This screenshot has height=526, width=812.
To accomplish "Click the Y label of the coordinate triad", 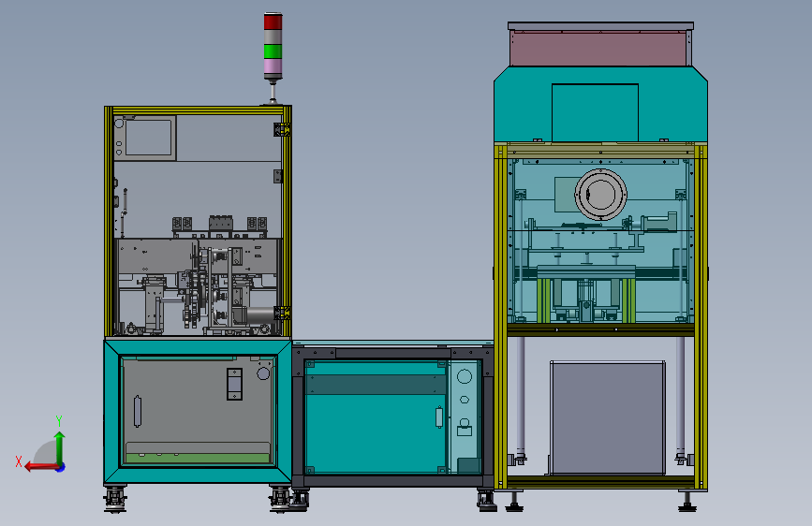I will [x=59, y=420].
